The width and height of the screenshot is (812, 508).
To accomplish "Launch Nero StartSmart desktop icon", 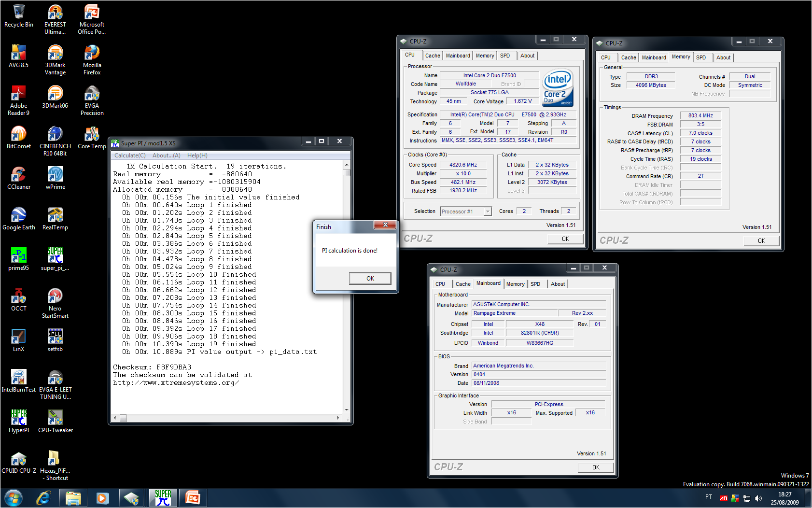I will [55, 303].
